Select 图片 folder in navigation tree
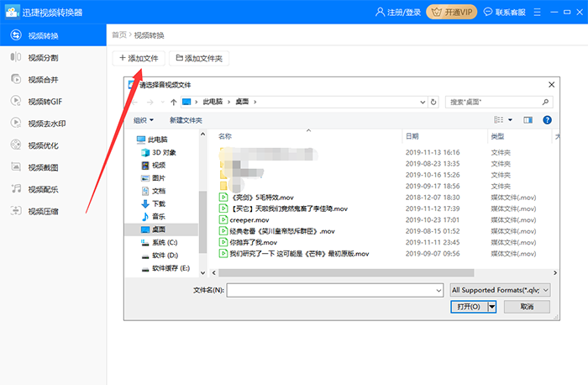 (x=153, y=178)
